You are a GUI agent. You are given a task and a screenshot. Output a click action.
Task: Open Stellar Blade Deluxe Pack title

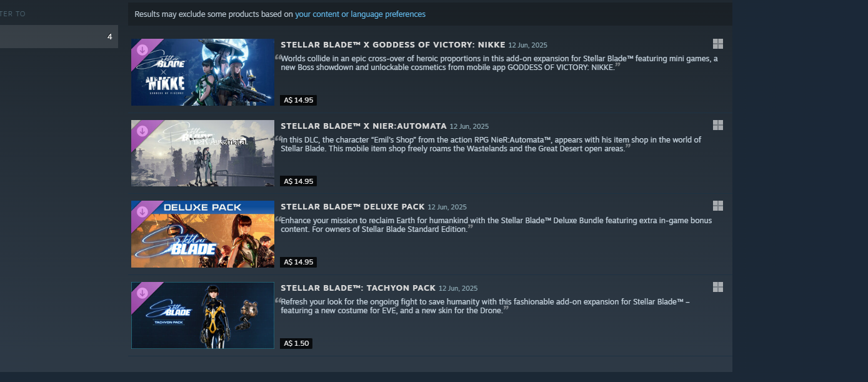point(352,206)
